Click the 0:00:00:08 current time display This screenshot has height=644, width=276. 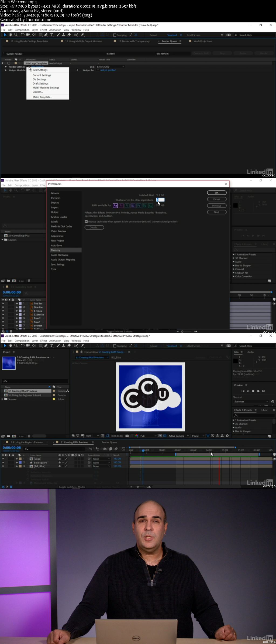tap(12, 448)
